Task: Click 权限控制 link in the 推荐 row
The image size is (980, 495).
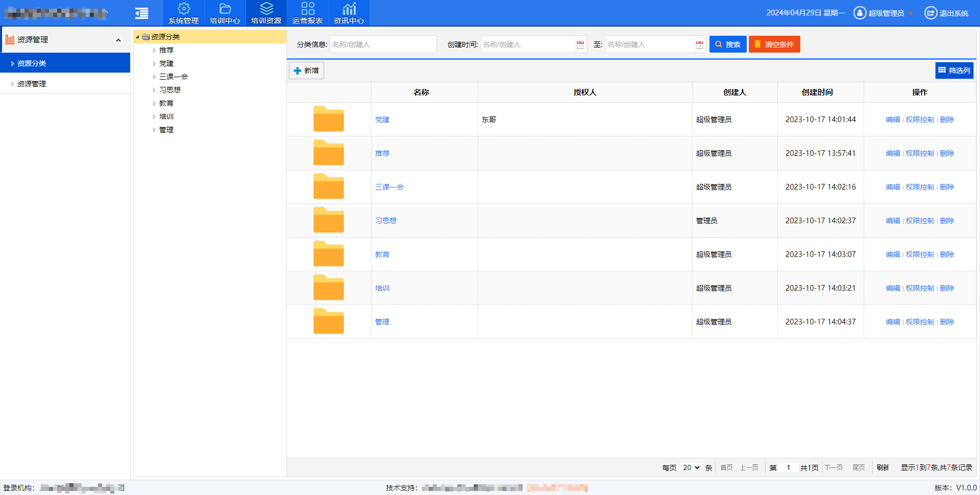Action: 920,153
